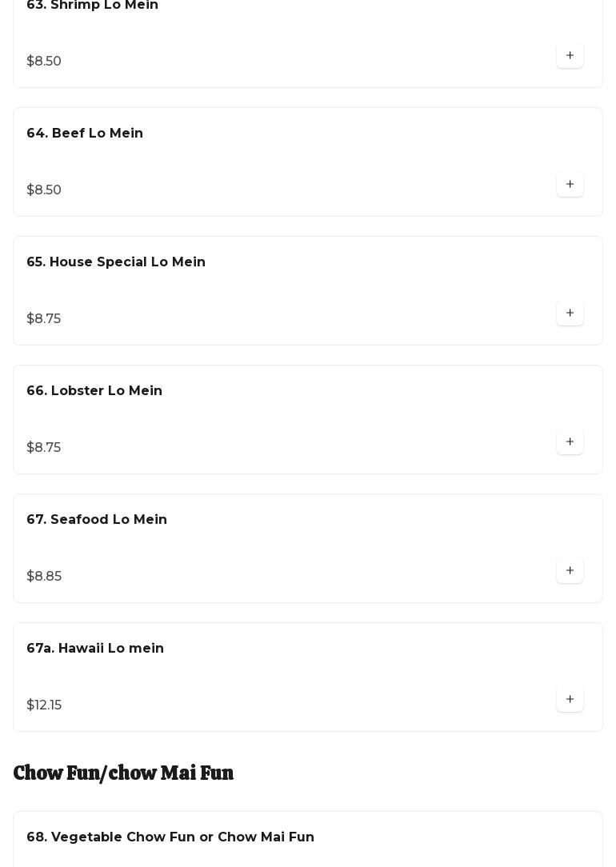
Task: Click the $8.50 price under Shrimp Lo Mein
Action: pyautogui.click(x=44, y=62)
